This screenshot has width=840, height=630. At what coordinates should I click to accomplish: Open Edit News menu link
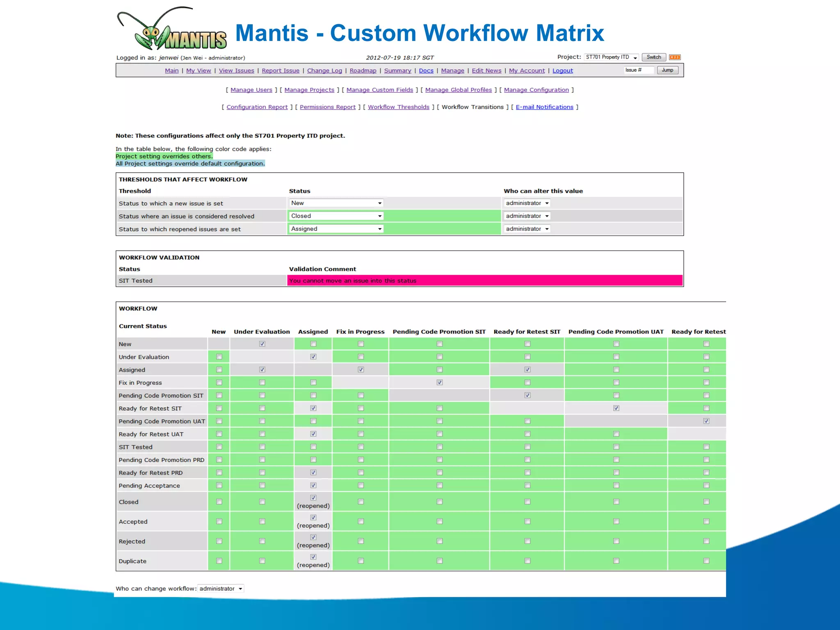click(x=486, y=71)
